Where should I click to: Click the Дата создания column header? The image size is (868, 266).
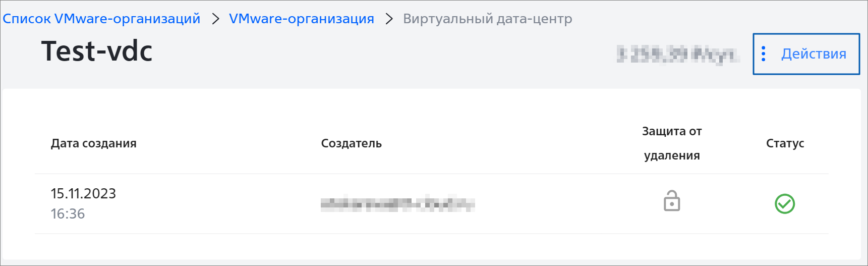click(x=94, y=143)
